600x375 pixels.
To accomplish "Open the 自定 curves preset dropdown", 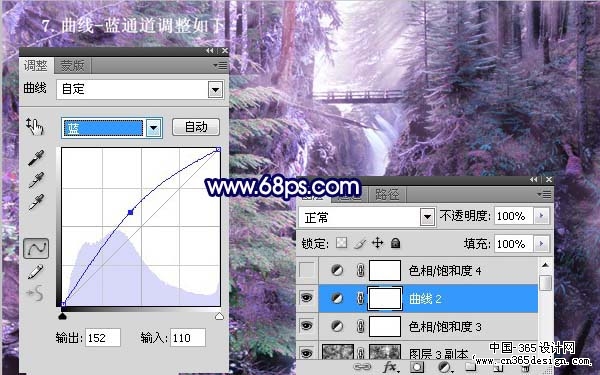I will point(215,90).
